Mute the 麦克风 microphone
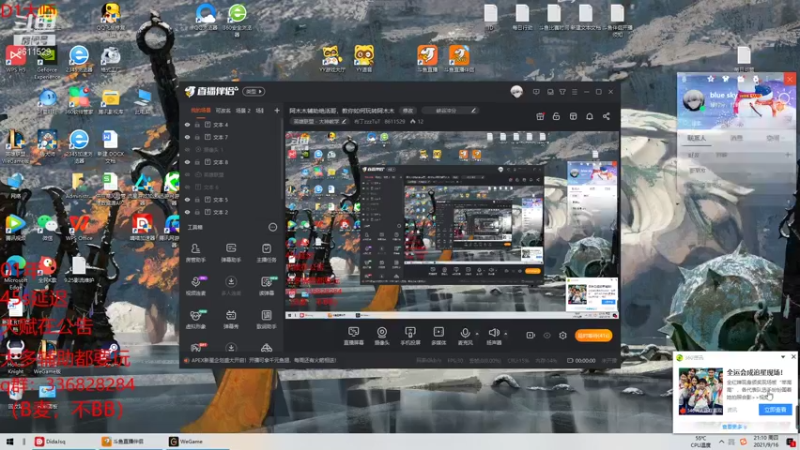The image size is (800, 450). click(x=465, y=336)
